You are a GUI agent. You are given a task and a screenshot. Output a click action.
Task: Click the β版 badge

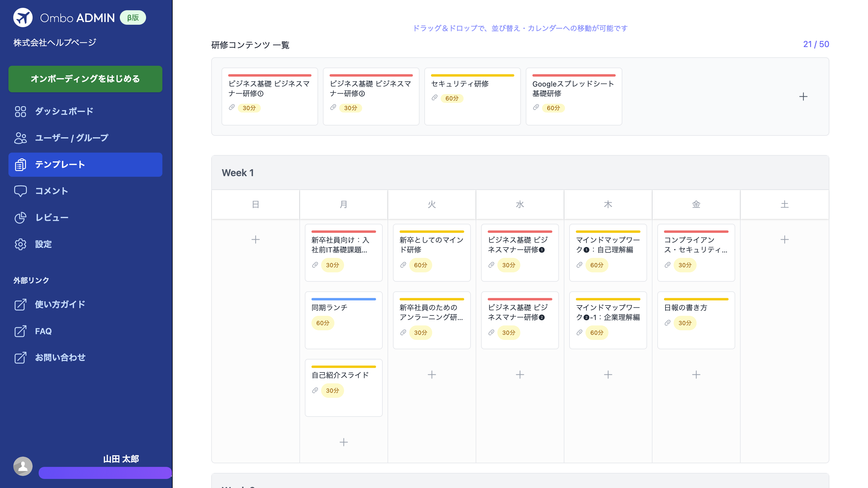coord(133,17)
